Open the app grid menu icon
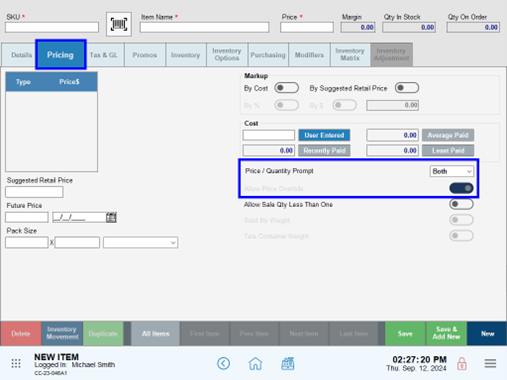Screen dimensions: 507x380 16,363
